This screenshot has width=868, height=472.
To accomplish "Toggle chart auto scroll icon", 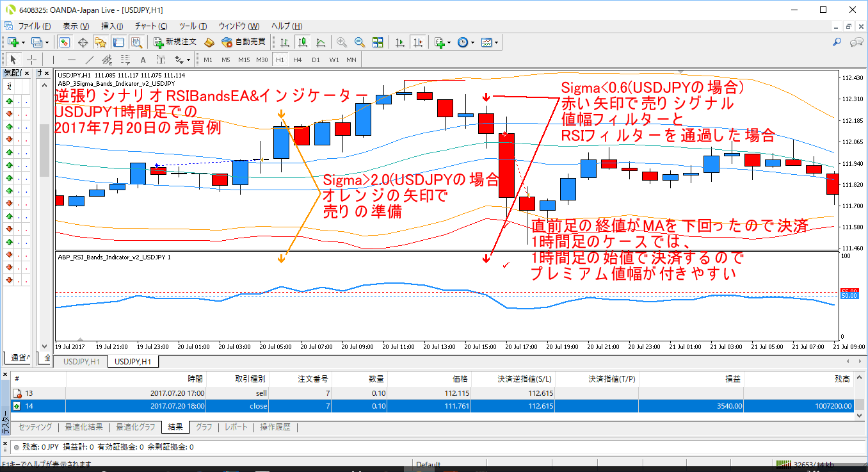I will (400, 42).
